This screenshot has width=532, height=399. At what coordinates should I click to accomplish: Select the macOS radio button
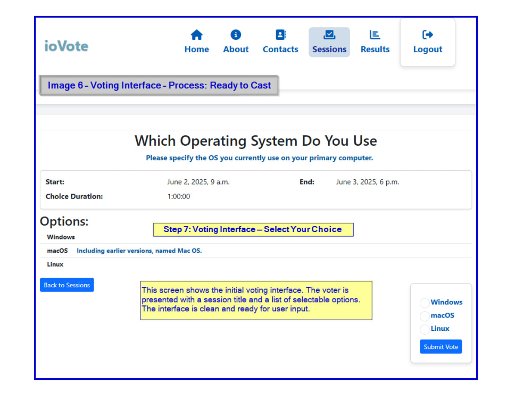pyautogui.click(x=425, y=316)
